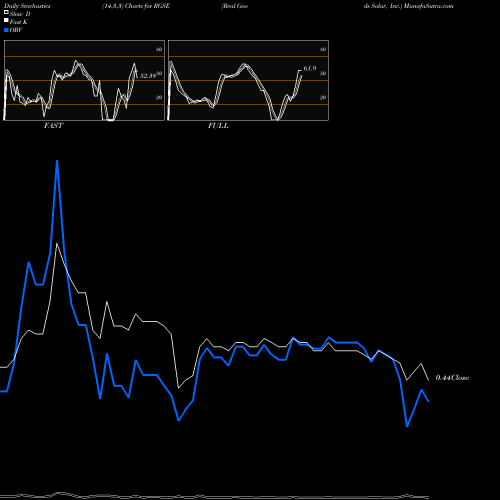
Task: Click the FULL chart label
Action: click(x=218, y=126)
